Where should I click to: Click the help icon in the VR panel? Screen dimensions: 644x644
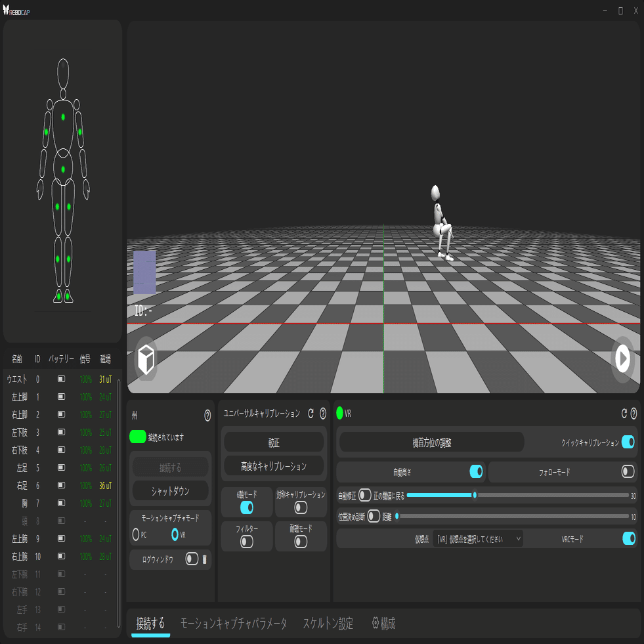pyautogui.click(x=633, y=414)
